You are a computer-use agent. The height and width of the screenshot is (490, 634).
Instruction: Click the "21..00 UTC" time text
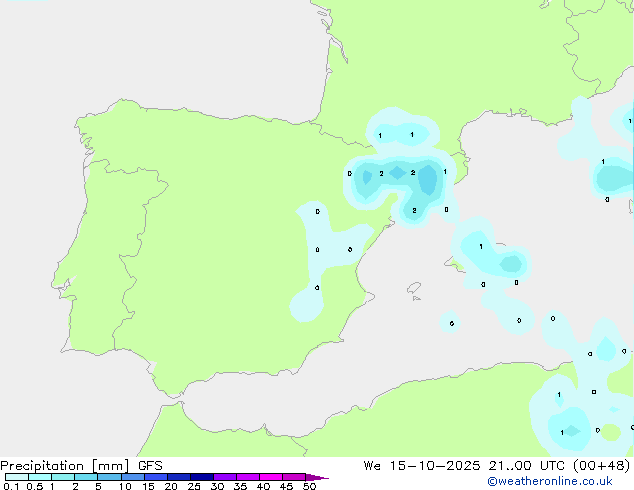pyautogui.click(x=526, y=466)
